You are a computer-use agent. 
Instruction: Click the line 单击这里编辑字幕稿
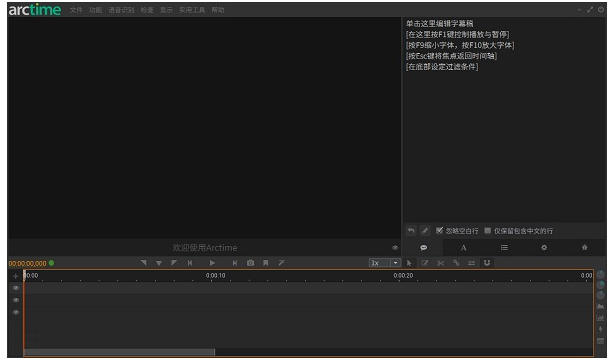[x=440, y=24]
